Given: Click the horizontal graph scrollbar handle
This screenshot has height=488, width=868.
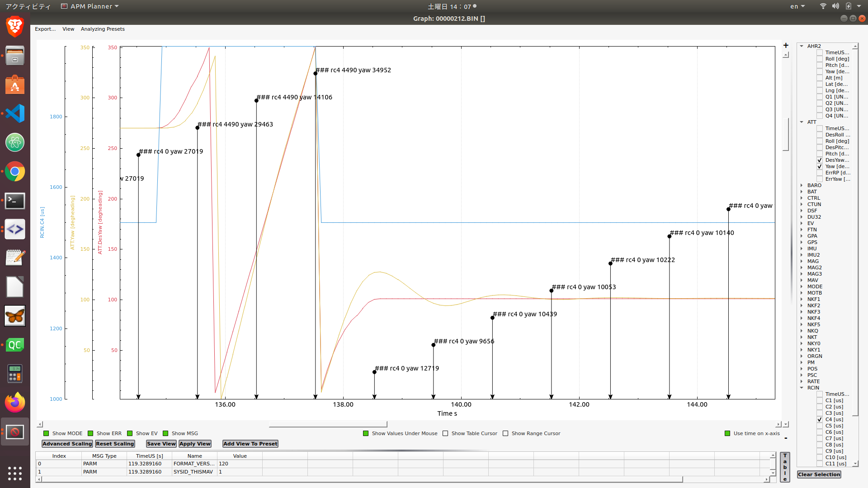Looking at the screenshot, I should [x=328, y=424].
